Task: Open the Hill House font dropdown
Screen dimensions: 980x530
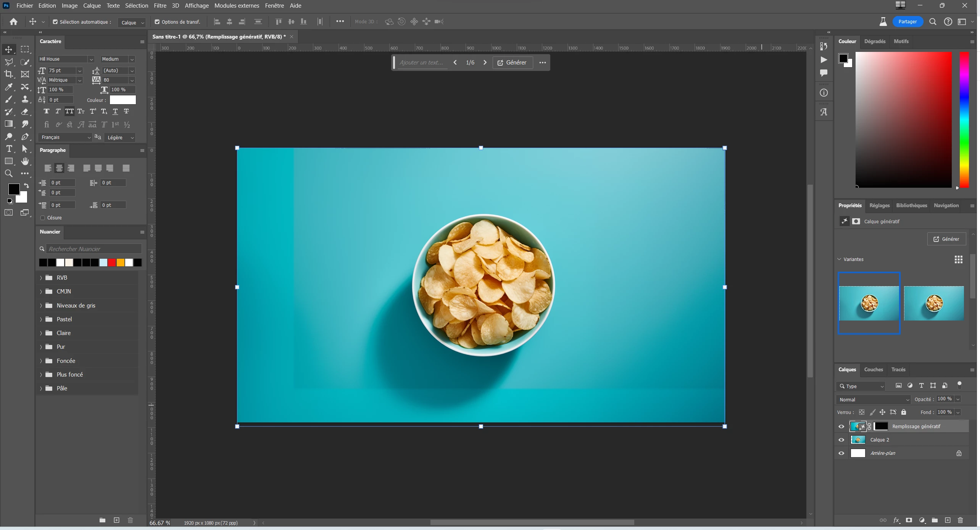Action: (91, 59)
